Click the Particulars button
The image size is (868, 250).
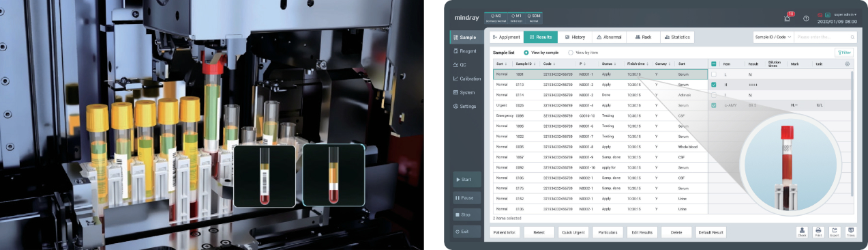[x=608, y=232]
